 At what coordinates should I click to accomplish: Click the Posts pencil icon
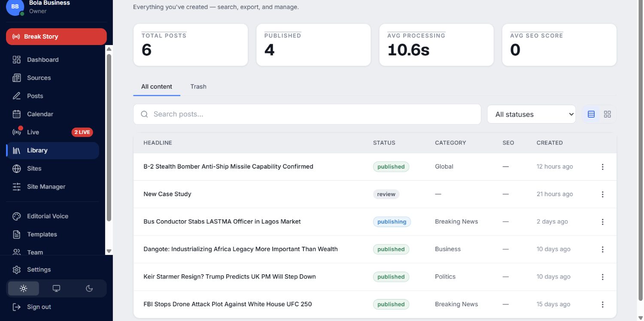17,96
